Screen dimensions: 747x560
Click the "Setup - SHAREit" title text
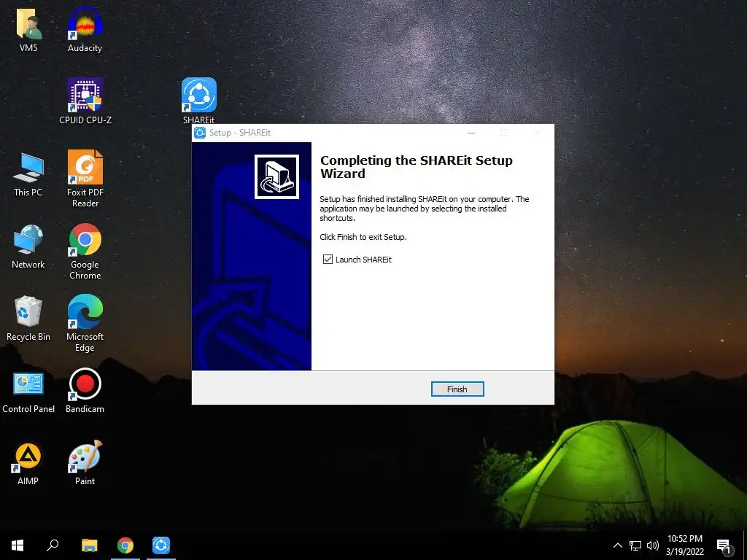pyautogui.click(x=240, y=133)
